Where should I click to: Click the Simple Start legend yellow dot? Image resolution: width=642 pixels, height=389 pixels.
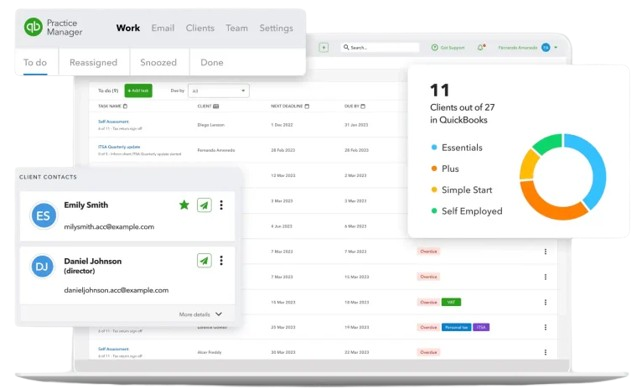[434, 190]
